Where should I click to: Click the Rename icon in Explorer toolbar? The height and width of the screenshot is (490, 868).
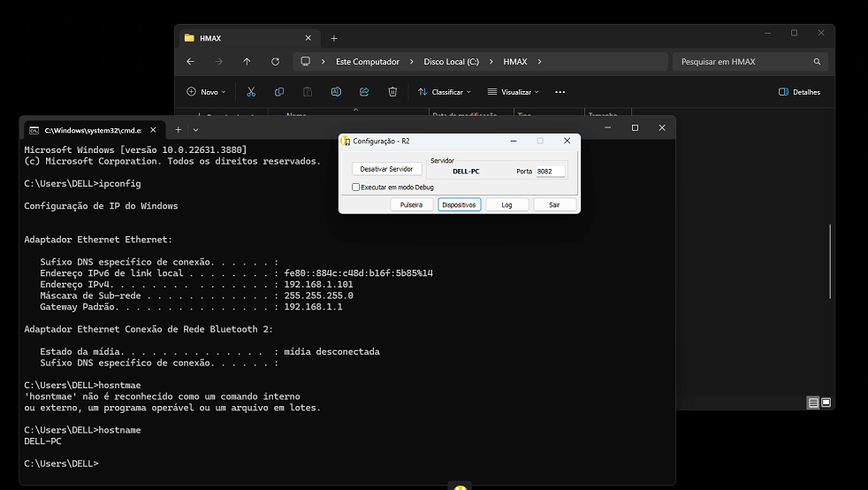click(336, 92)
